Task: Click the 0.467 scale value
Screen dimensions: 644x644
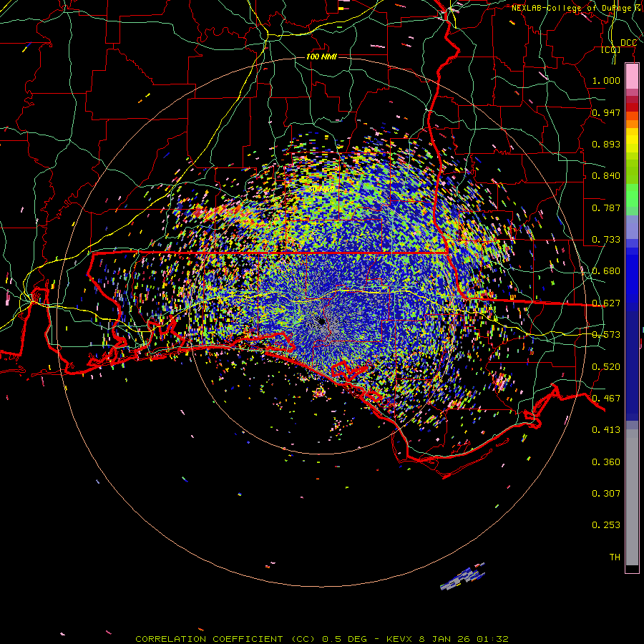Action: pyautogui.click(x=606, y=399)
